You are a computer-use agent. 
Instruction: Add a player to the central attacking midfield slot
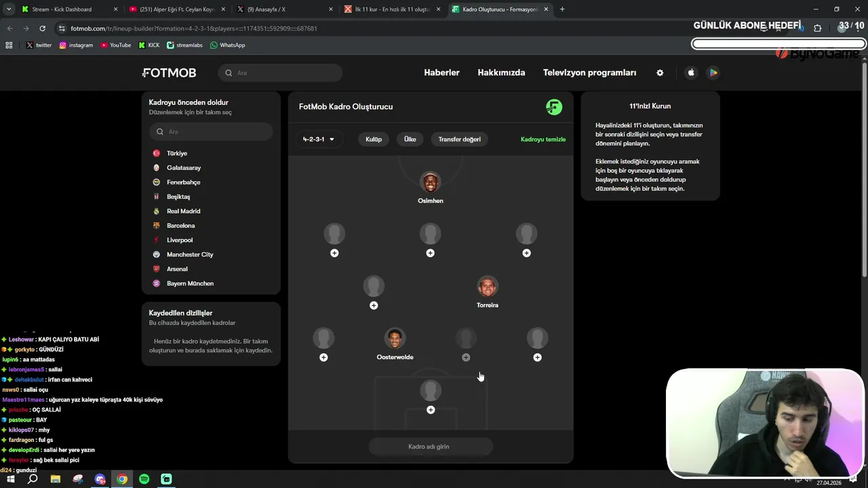pyautogui.click(x=430, y=253)
